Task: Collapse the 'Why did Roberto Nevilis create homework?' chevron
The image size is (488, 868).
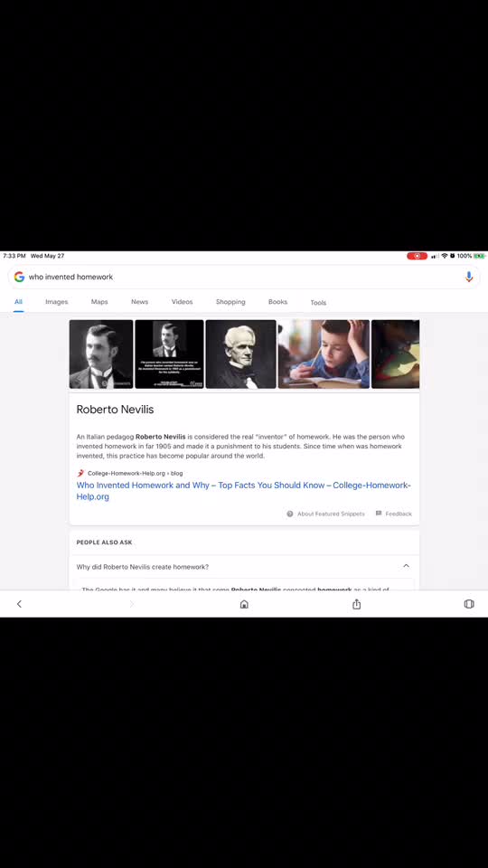Action: (406, 566)
